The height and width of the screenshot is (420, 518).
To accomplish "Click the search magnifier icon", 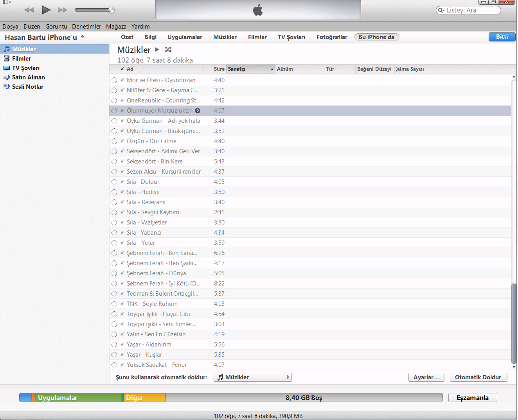I will tap(441, 10).
